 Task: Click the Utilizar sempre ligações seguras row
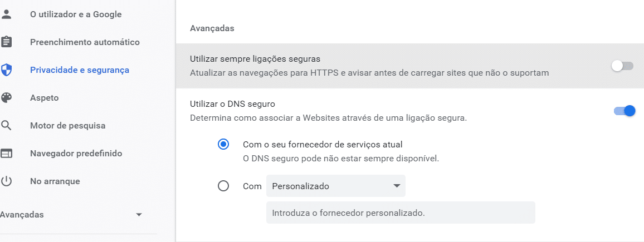409,66
